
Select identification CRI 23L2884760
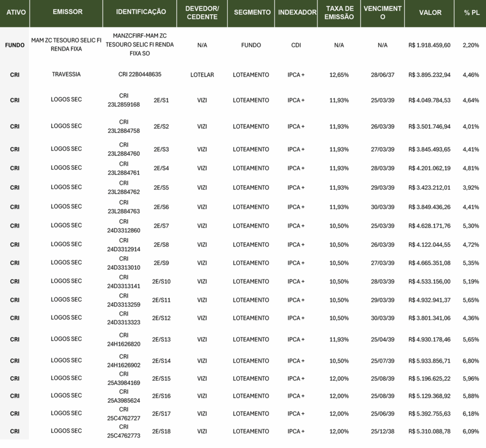point(124,149)
